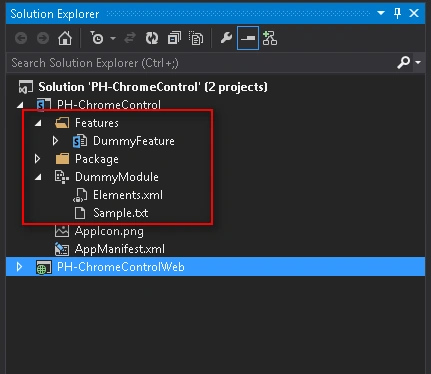The image size is (431, 374).
Task: Select the Package folder
Action: (97, 159)
